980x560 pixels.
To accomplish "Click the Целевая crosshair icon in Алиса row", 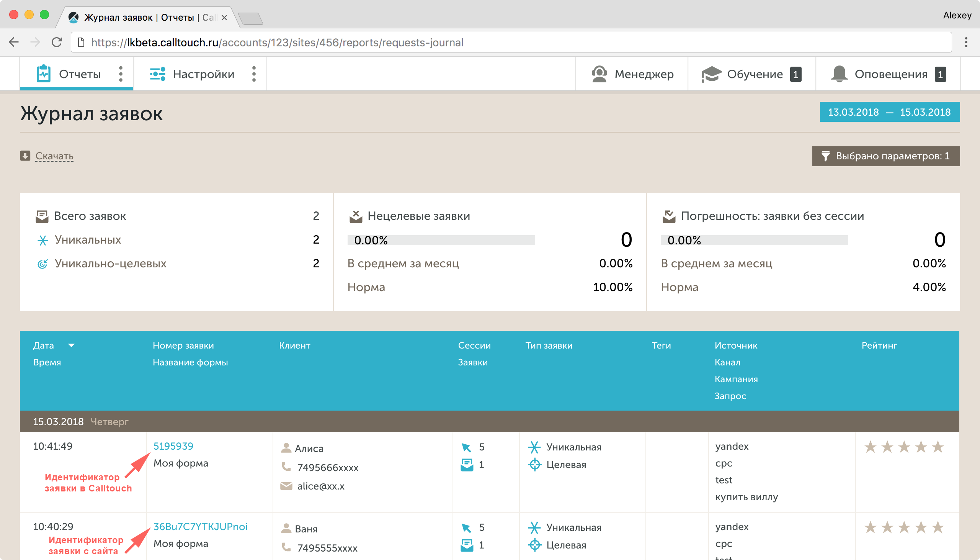I will coord(534,465).
